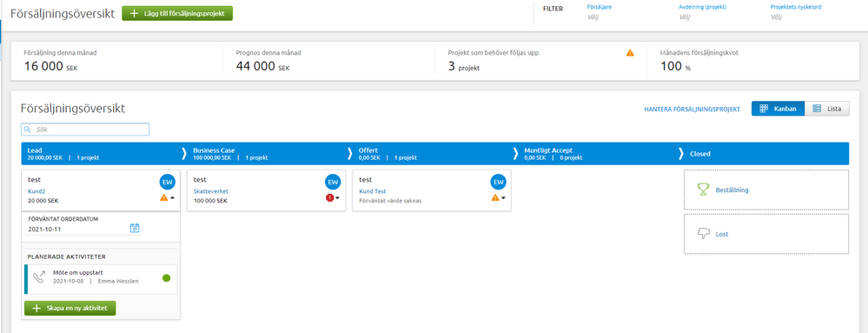This screenshot has height=333, width=868.
Task: Collapse the Kund2 card details arrow
Action: pyautogui.click(x=173, y=198)
